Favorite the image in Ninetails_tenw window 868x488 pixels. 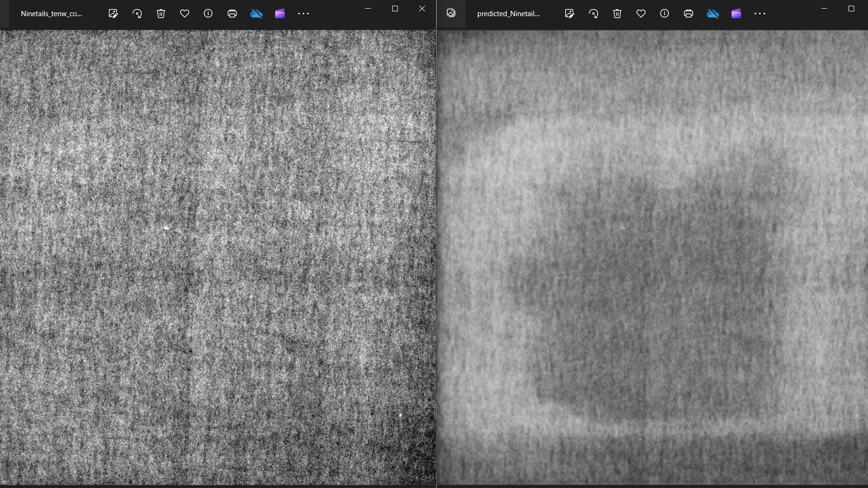pyautogui.click(x=184, y=14)
